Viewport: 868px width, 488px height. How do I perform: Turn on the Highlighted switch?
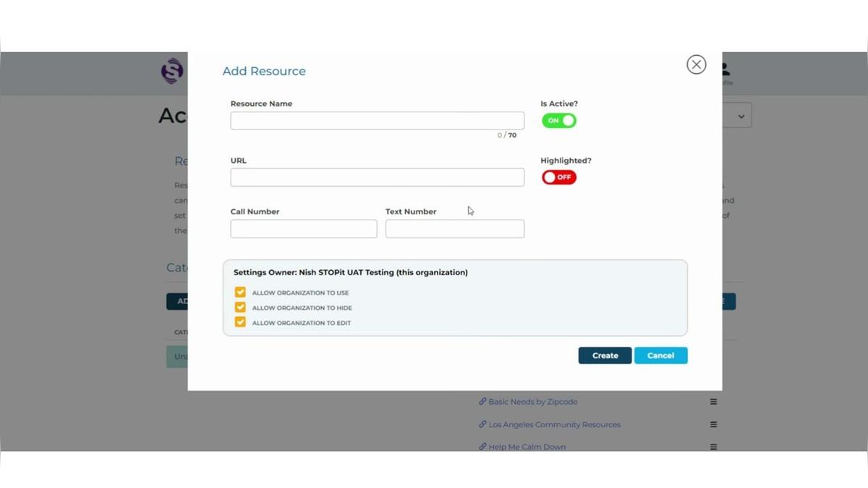coord(559,177)
